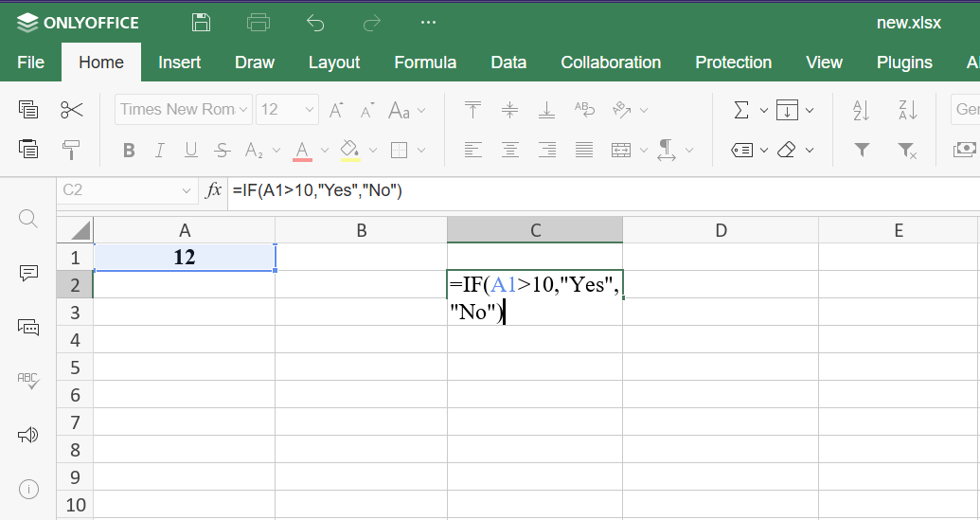The height and width of the screenshot is (520, 980).
Task: Open the File menu
Action: pos(30,63)
